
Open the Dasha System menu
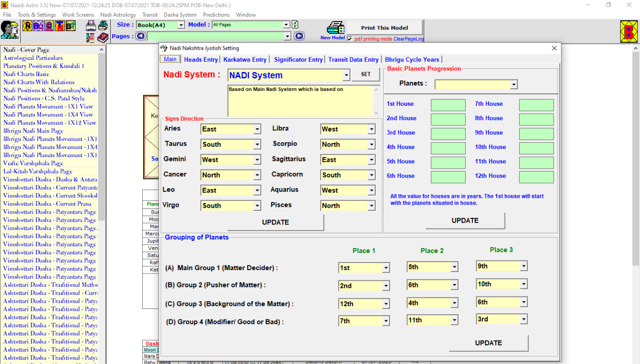click(x=180, y=15)
